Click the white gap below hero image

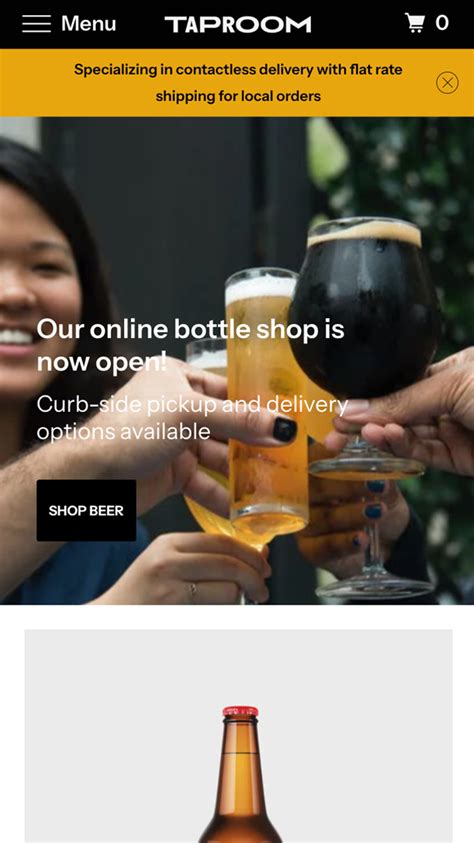(x=237, y=617)
